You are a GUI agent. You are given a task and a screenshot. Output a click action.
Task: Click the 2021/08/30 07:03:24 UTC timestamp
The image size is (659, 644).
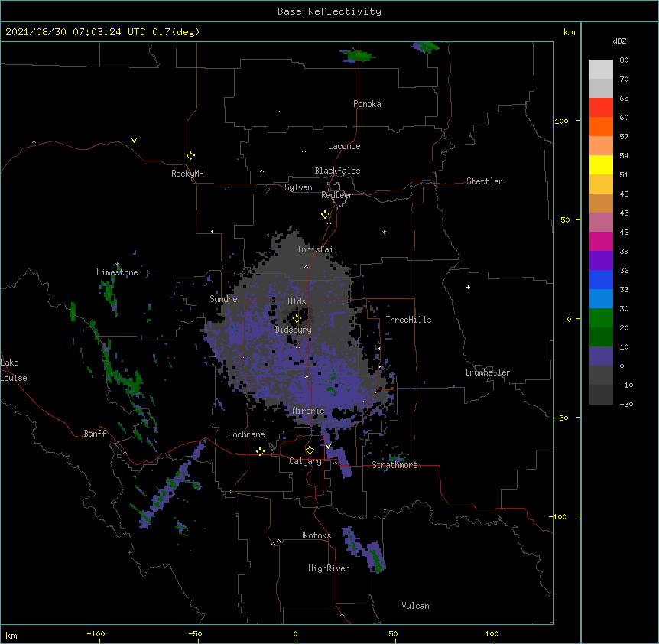[x=76, y=32]
